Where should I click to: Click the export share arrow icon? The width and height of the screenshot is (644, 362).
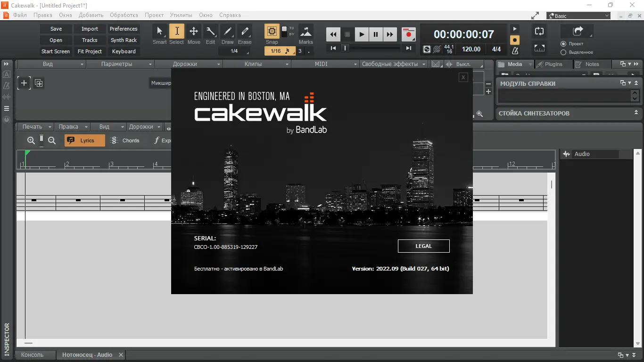tap(577, 31)
